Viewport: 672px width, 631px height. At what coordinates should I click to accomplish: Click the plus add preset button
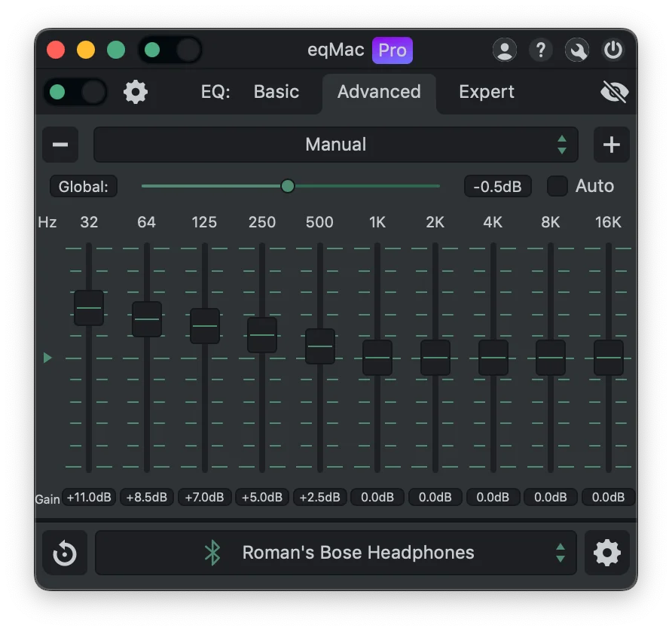[x=612, y=145]
